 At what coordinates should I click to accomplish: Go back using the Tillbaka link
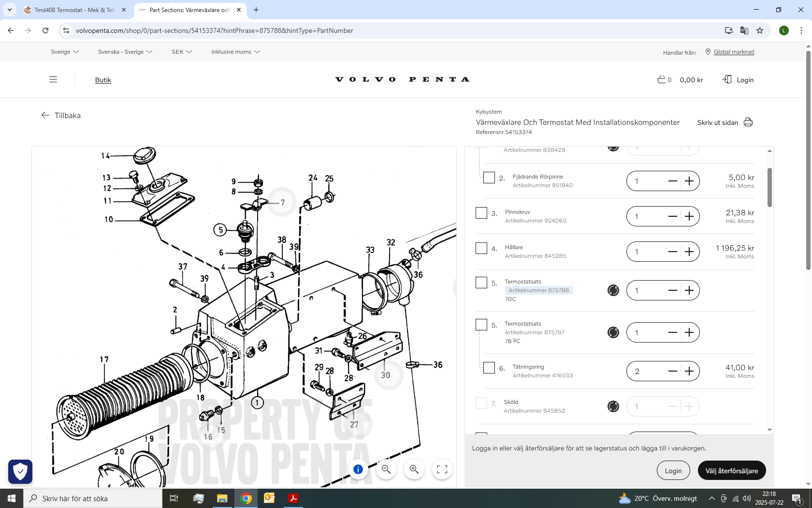(x=61, y=116)
